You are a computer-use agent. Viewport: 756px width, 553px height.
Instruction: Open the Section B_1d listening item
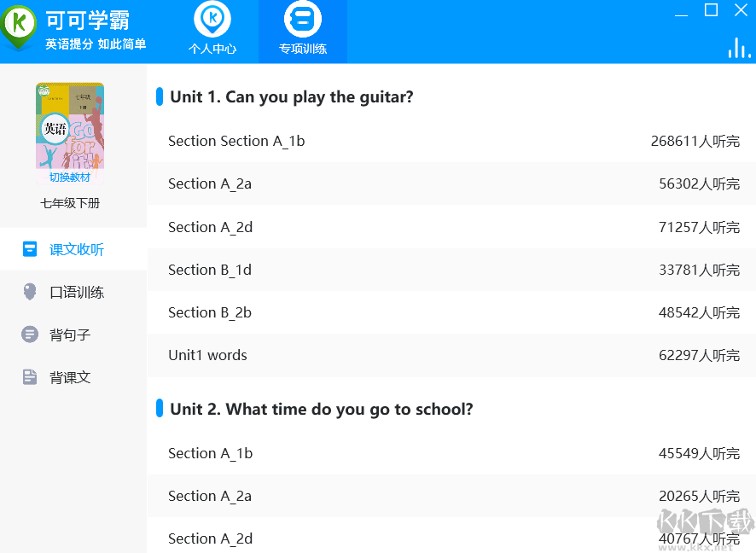pyautogui.click(x=210, y=270)
